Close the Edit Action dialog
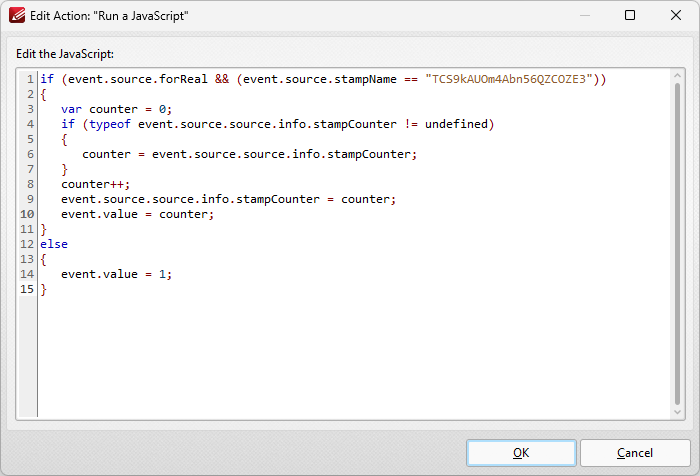The image size is (700, 476). click(x=676, y=15)
